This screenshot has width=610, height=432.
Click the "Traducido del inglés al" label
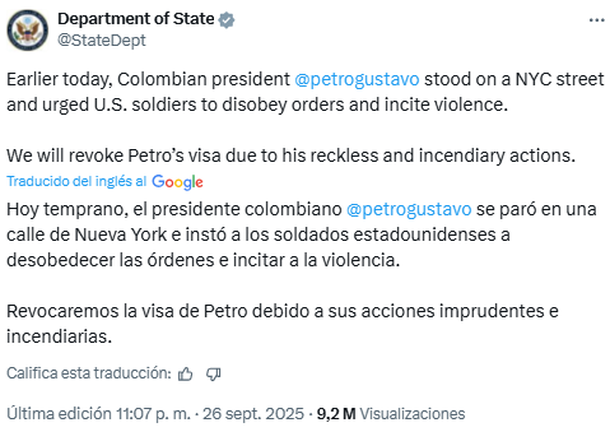(77, 181)
